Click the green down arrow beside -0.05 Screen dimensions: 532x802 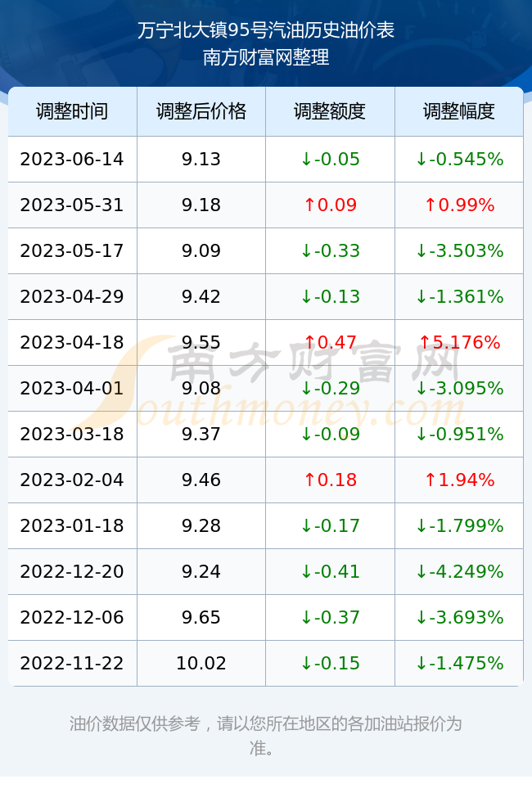[306, 159]
